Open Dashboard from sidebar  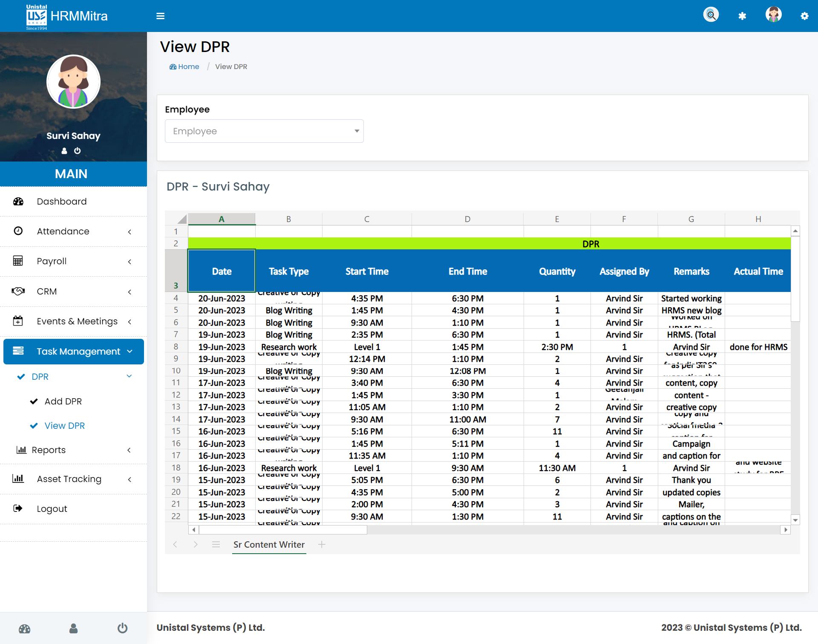click(x=73, y=202)
